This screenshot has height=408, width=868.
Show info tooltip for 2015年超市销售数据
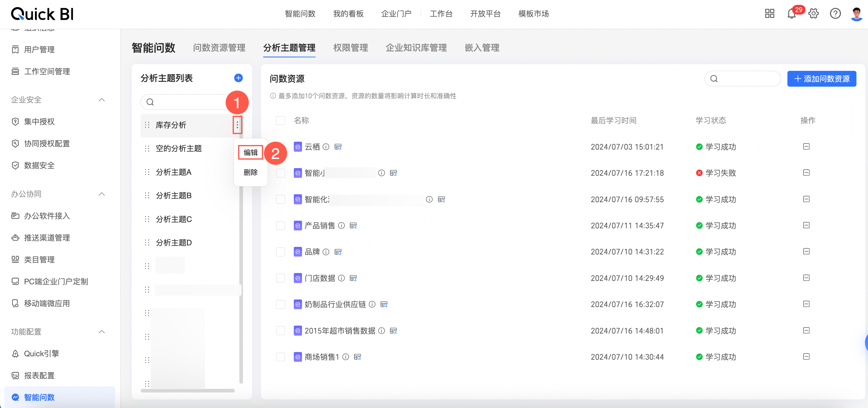tap(381, 330)
